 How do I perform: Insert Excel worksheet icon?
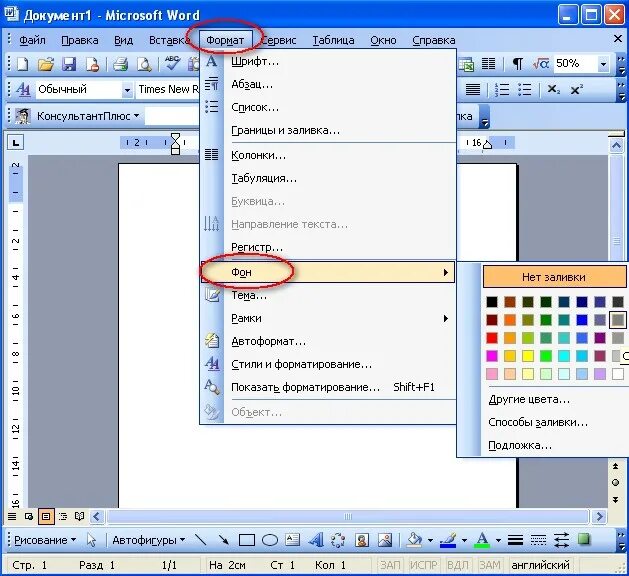466,64
